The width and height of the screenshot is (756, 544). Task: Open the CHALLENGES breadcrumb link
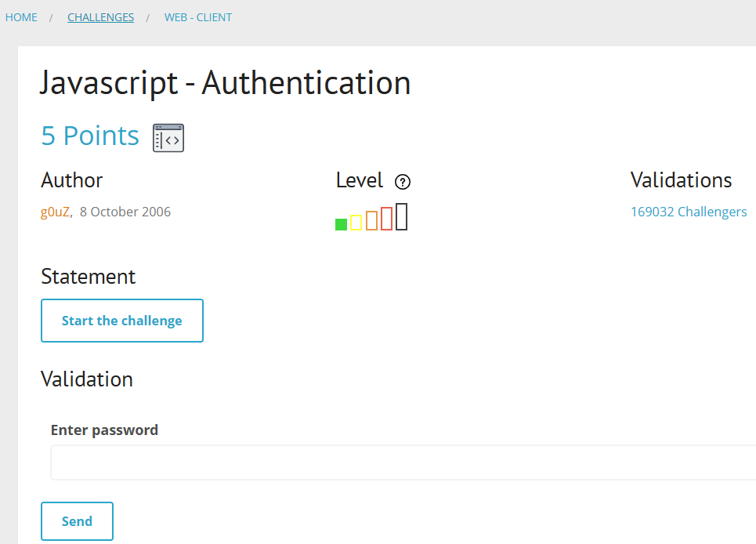tap(100, 16)
